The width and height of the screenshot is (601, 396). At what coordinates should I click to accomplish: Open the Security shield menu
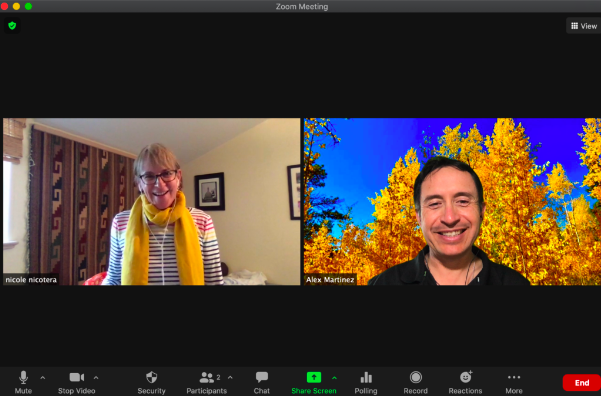151,382
